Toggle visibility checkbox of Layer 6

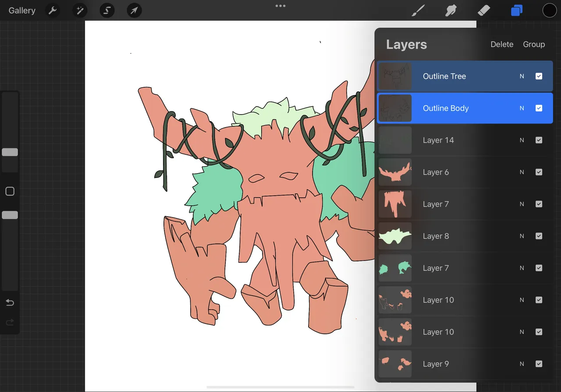point(539,172)
